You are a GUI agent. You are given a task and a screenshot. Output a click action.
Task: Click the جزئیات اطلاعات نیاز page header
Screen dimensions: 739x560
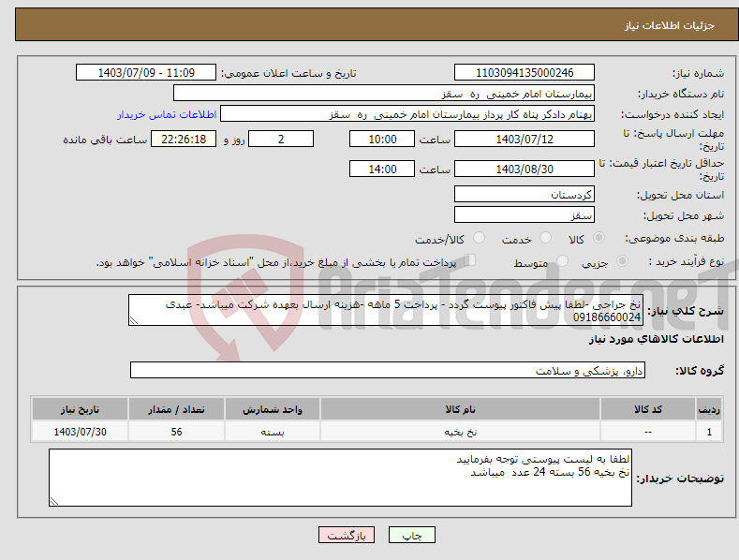pyautogui.click(x=670, y=25)
